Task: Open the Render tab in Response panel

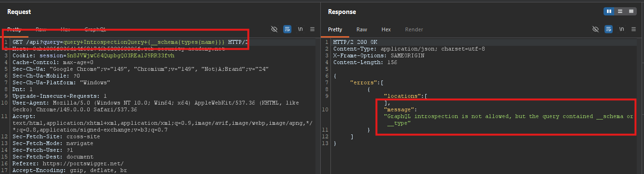Action: click(414, 29)
